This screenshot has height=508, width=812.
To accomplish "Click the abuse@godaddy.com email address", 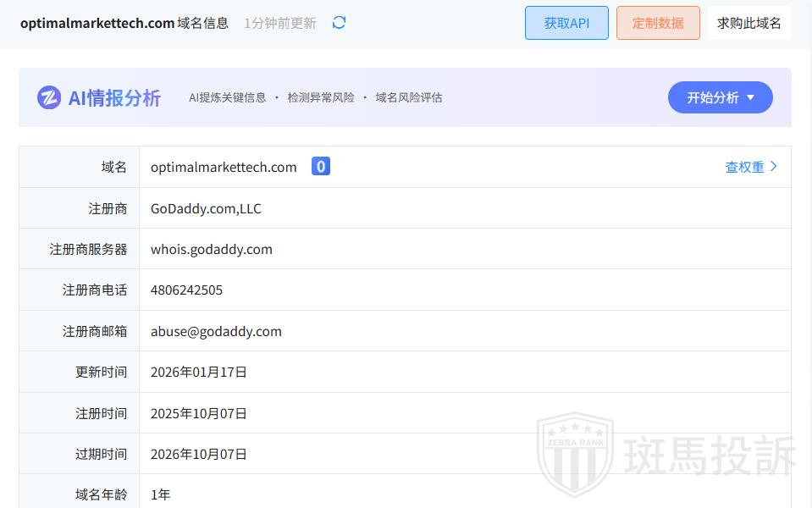I will (216, 331).
